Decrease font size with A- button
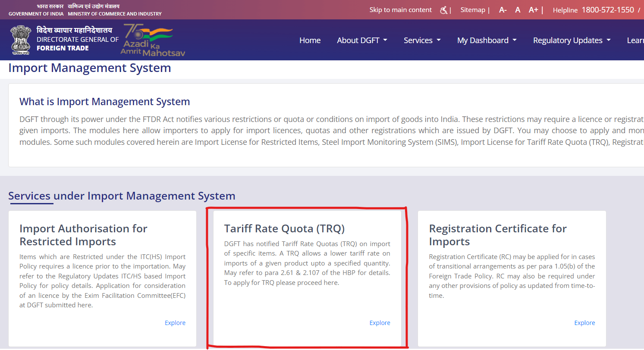The width and height of the screenshot is (644, 350). pyautogui.click(x=503, y=10)
